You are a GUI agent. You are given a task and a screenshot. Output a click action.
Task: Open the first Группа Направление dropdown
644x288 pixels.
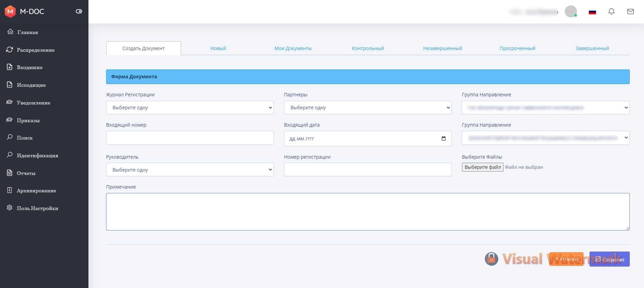point(546,108)
